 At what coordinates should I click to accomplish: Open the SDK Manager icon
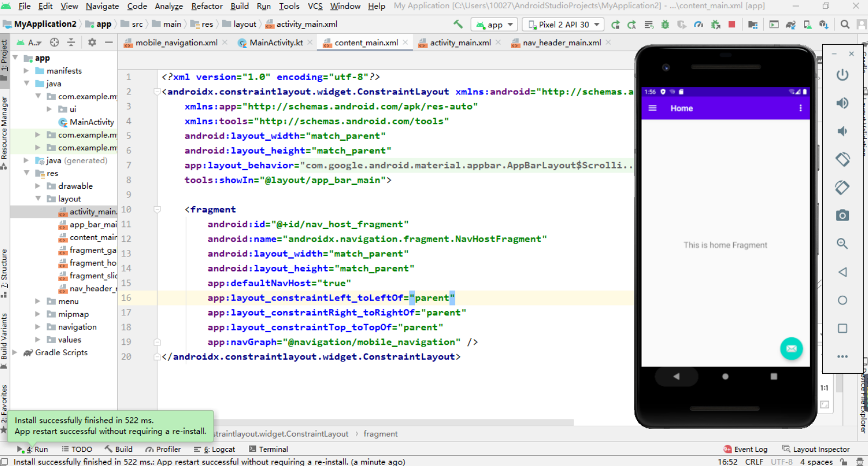tap(824, 25)
